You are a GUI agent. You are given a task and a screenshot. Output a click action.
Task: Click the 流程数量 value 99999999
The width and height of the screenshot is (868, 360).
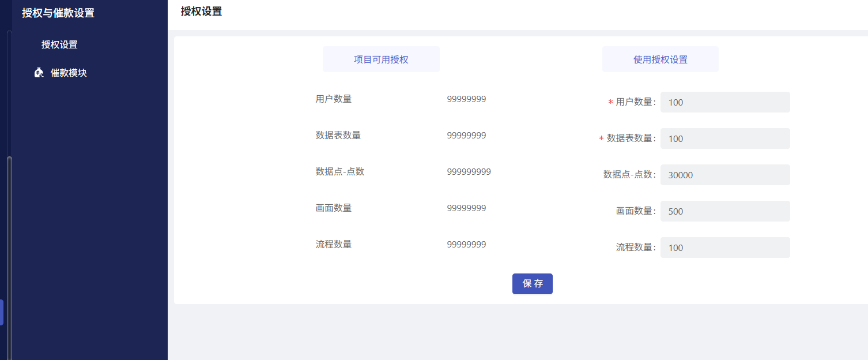pos(467,244)
